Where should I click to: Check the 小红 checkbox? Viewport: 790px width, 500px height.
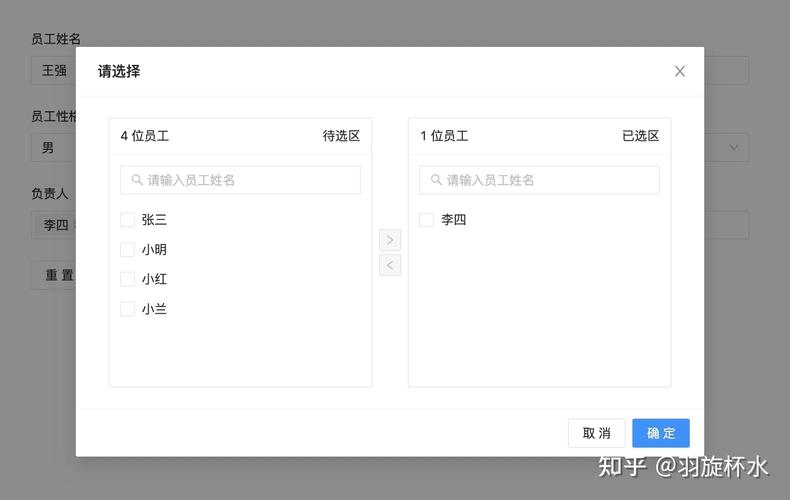(127, 279)
